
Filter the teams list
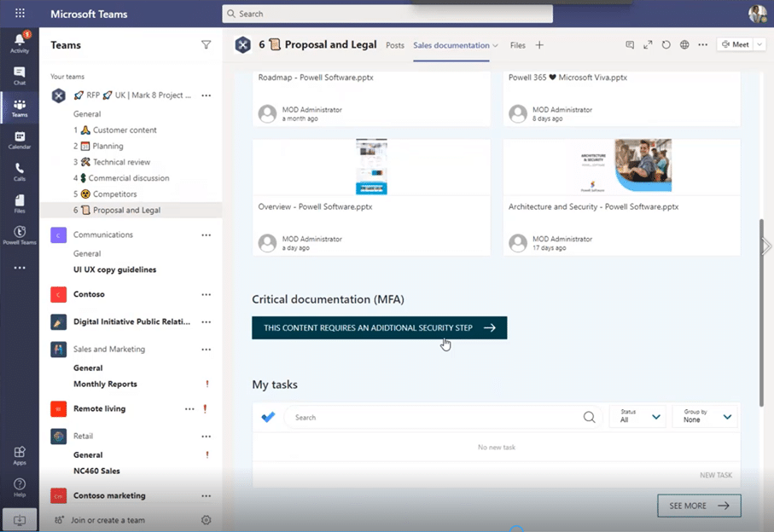click(x=206, y=44)
